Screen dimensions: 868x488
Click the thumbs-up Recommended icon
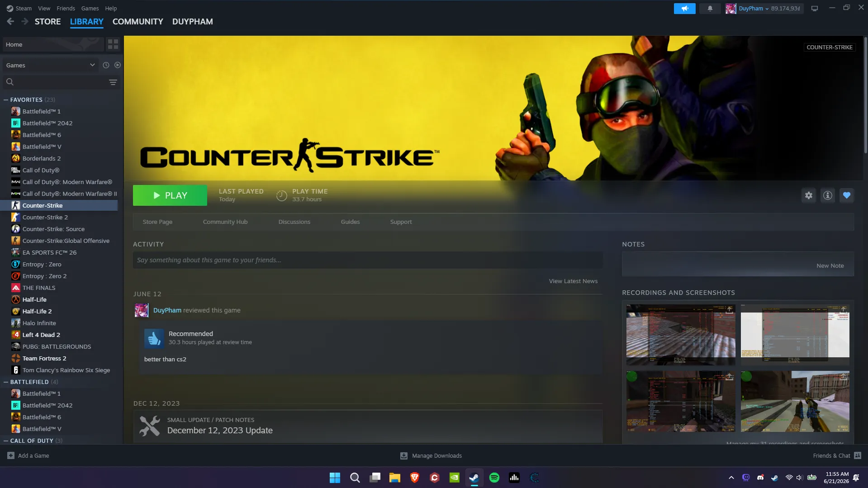point(154,338)
